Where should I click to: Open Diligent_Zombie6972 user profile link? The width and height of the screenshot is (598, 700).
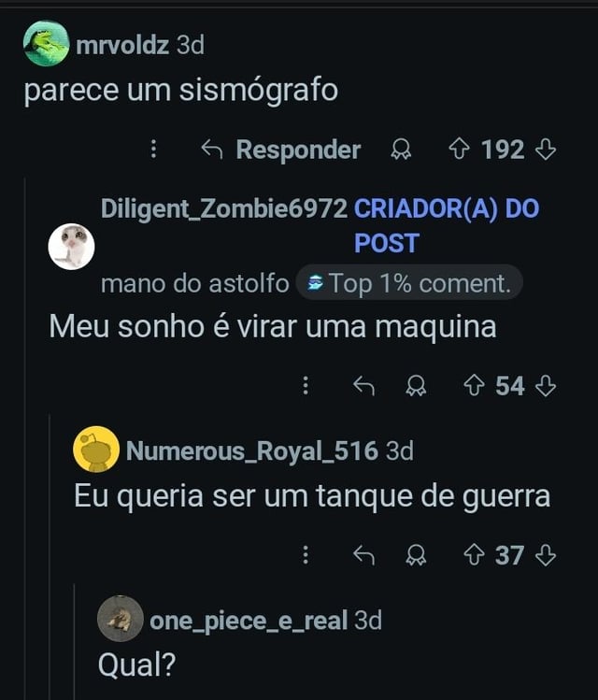(x=223, y=208)
